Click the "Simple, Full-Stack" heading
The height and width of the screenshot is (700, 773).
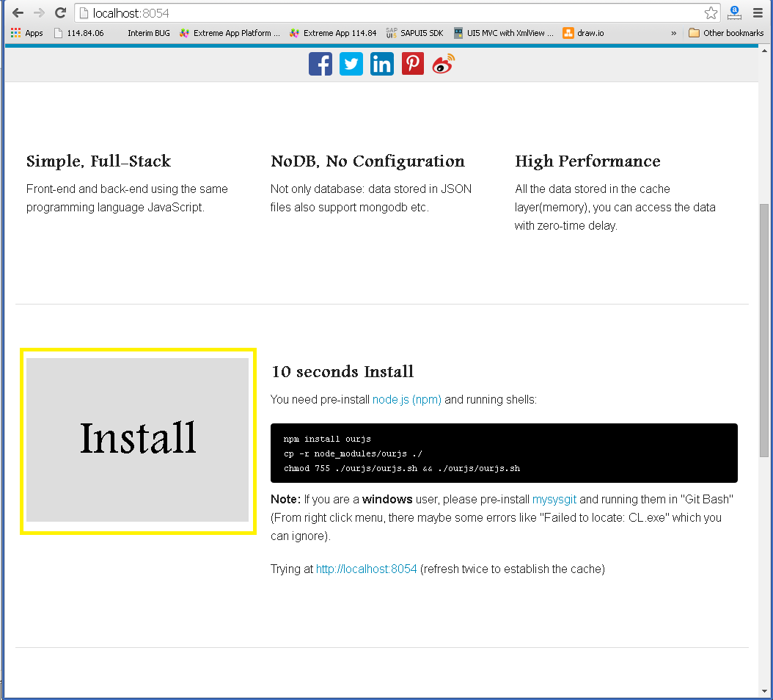(x=98, y=161)
